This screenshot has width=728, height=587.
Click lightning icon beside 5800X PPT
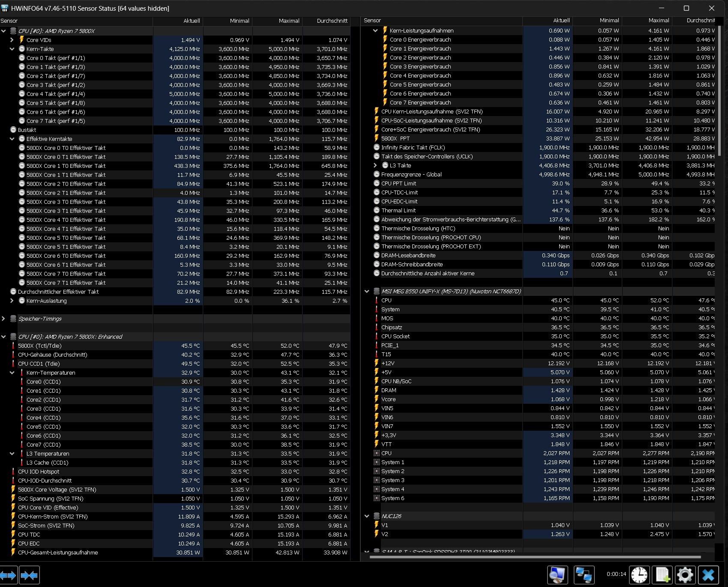click(x=377, y=138)
